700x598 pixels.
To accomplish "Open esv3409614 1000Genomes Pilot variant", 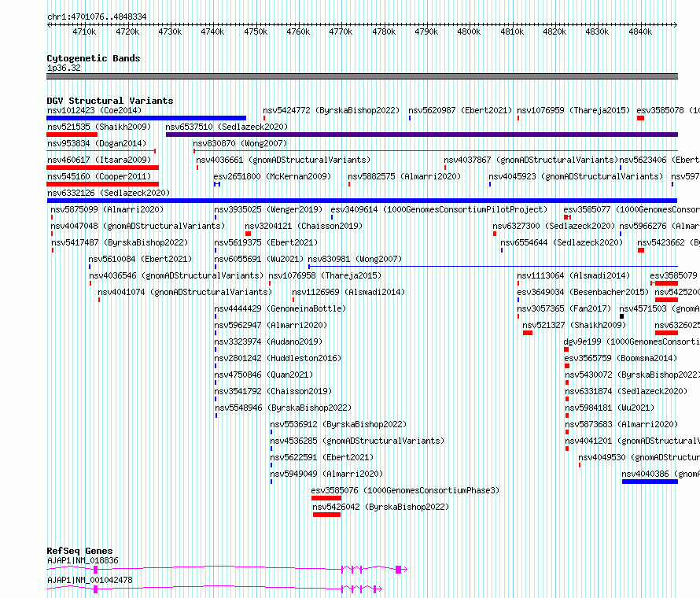I will click(x=439, y=209).
